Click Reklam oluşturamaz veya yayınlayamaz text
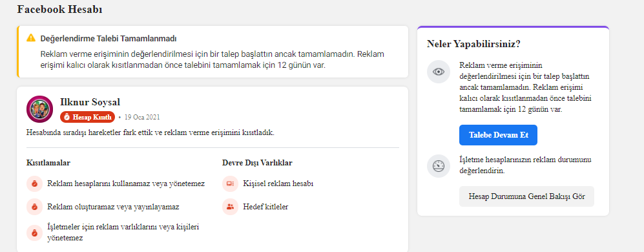The width and height of the screenshot is (644, 252). click(113, 207)
